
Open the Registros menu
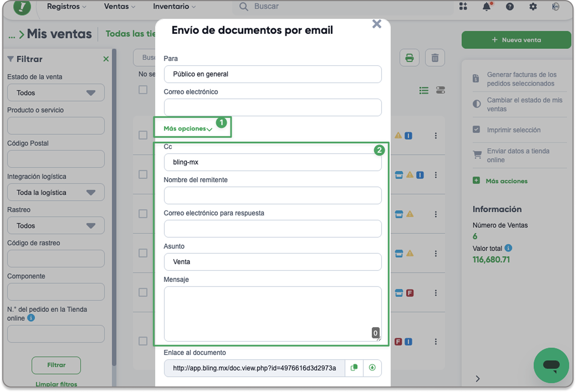(x=67, y=6)
